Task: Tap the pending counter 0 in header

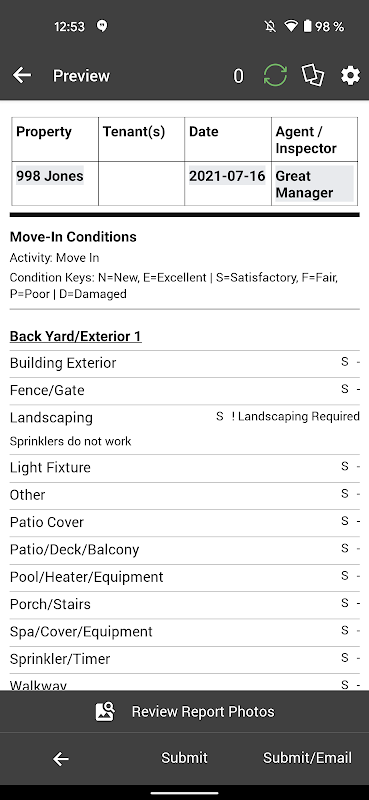Action: 238,76
